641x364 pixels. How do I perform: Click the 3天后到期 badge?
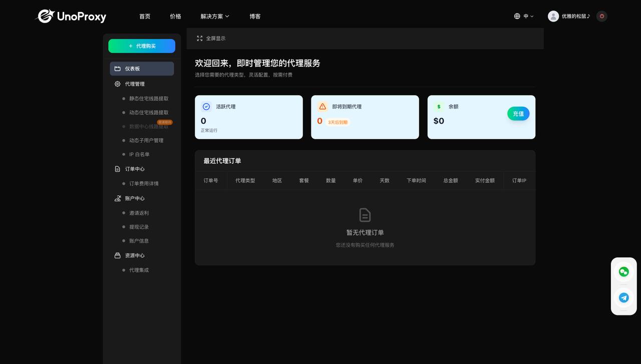tap(338, 122)
